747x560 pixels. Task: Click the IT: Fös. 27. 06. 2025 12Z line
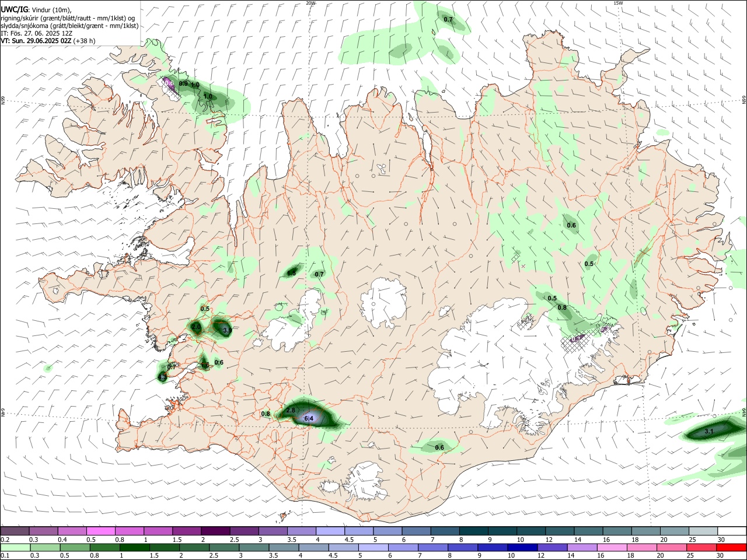click(x=36, y=33)
